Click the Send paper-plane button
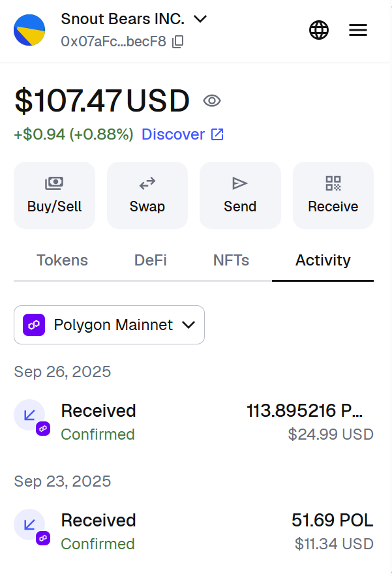 click(x=240, y=196)
